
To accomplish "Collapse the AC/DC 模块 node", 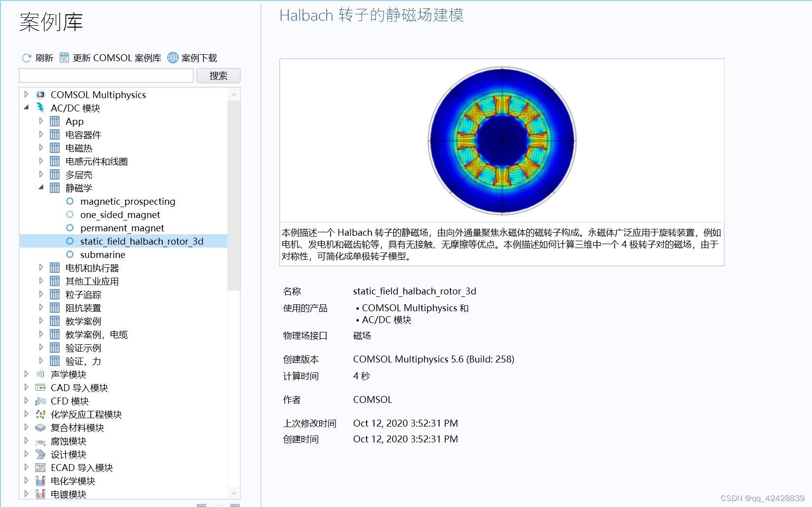I will click(27, 107).
